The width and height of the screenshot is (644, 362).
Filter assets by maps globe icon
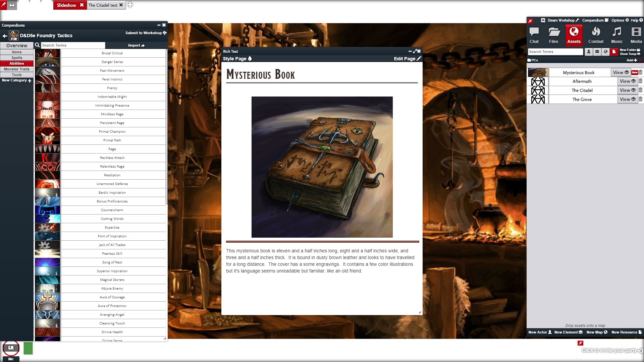click(x=605, y=52)
